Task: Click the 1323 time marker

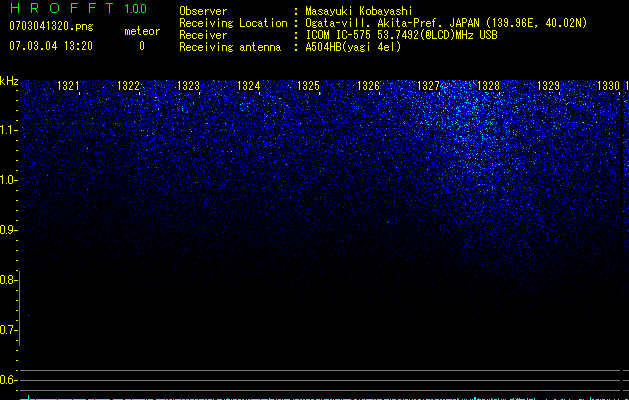Action: (188, 86)
